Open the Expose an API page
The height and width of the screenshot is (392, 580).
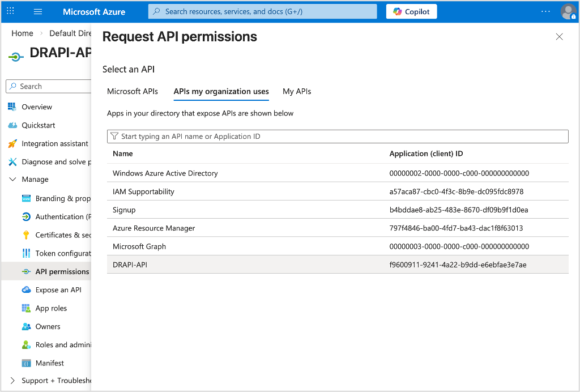coord(57,289)
